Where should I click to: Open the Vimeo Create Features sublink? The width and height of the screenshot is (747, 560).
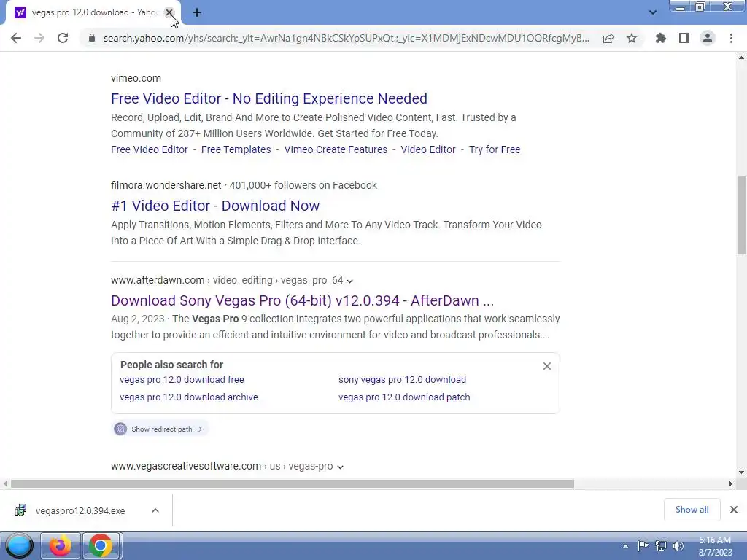point(336,149)
